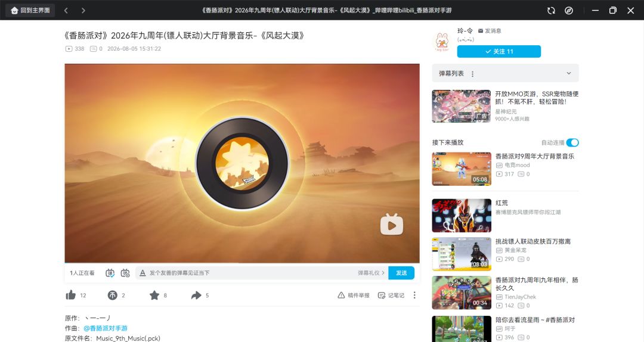
Task: Open 挑战镖人联动皮肤百万撤离 thumbnail
Action: pos(461,254)
